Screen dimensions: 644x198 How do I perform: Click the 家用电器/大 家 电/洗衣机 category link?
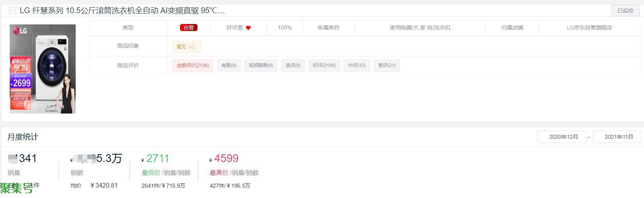point(420,28)
